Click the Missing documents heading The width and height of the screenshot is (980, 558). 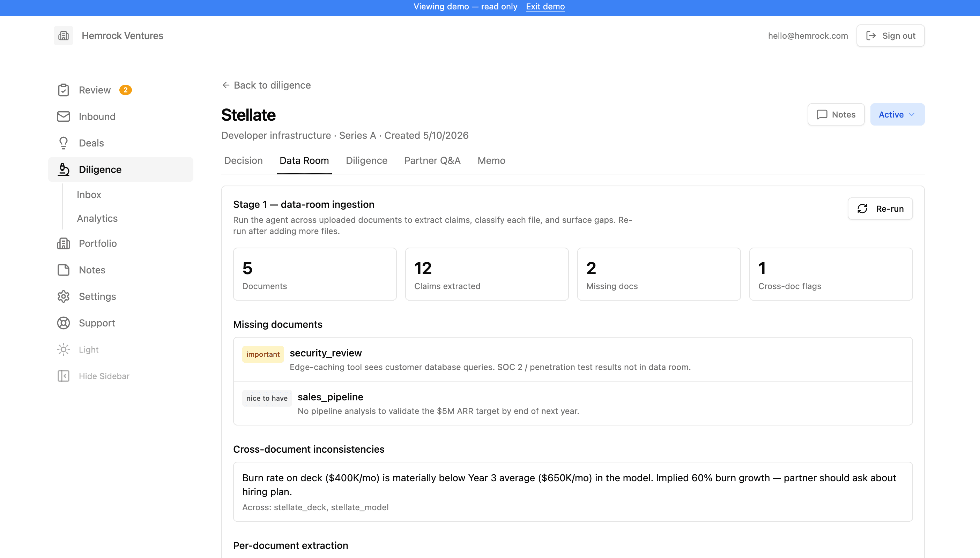coord(277,325)
